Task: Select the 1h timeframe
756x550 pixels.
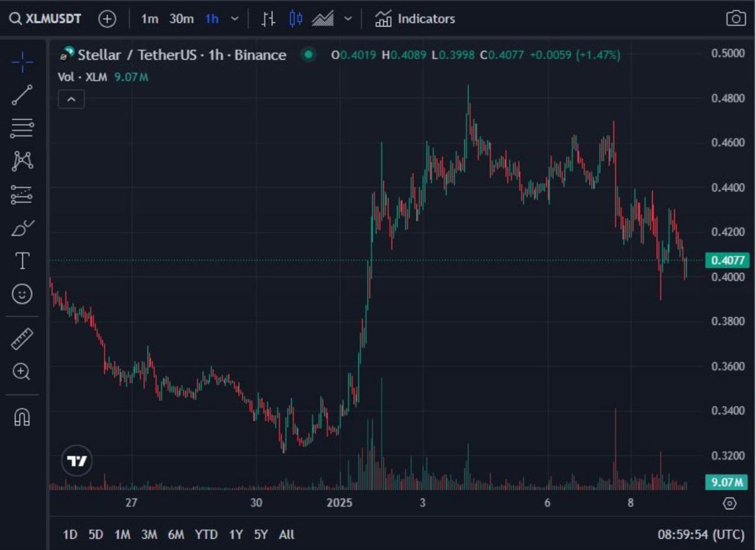Action: pos(211,19)
